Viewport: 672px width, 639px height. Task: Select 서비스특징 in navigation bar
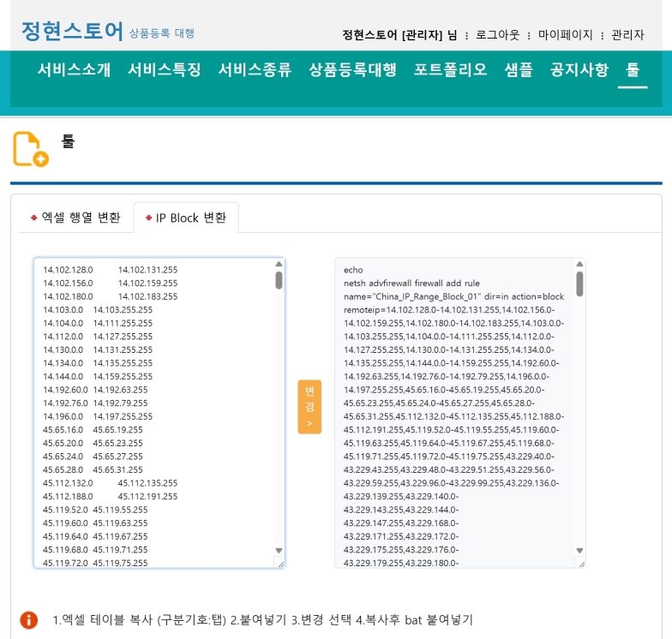[164, 70]
